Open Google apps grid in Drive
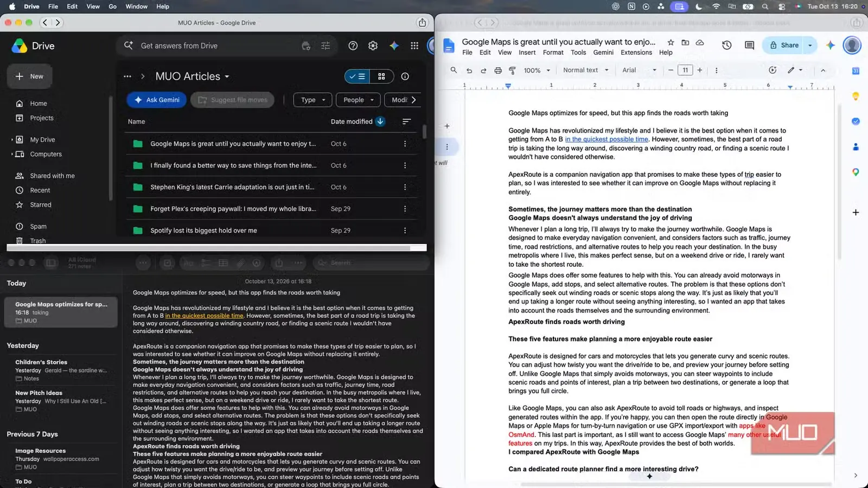 coord(414,46)
